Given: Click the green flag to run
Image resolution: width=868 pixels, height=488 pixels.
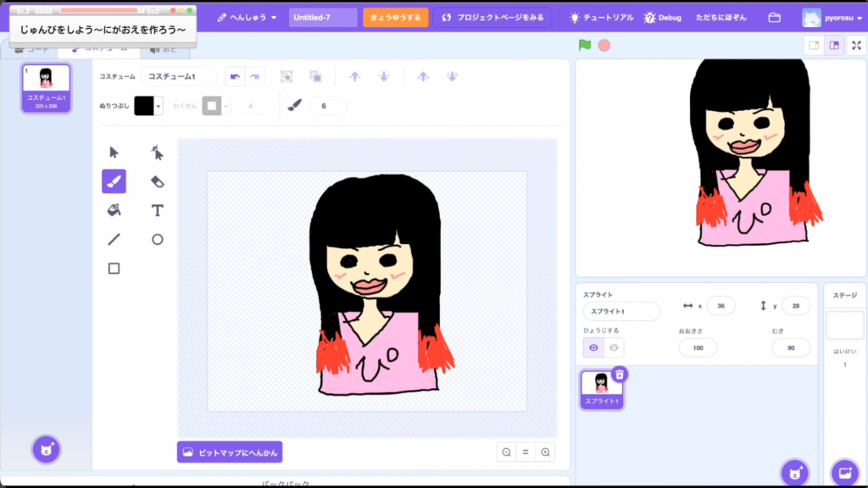Looking at the screenshot, I should pos(585,45).
